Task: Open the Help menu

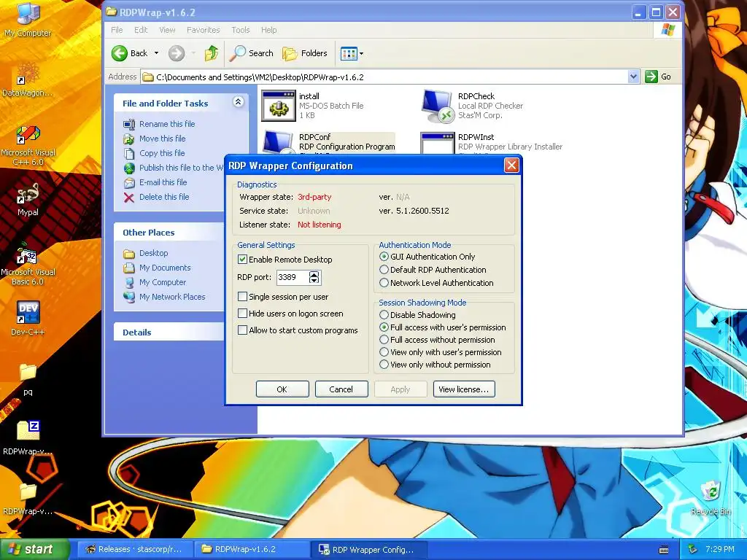Action: click(x=268, y=30)
